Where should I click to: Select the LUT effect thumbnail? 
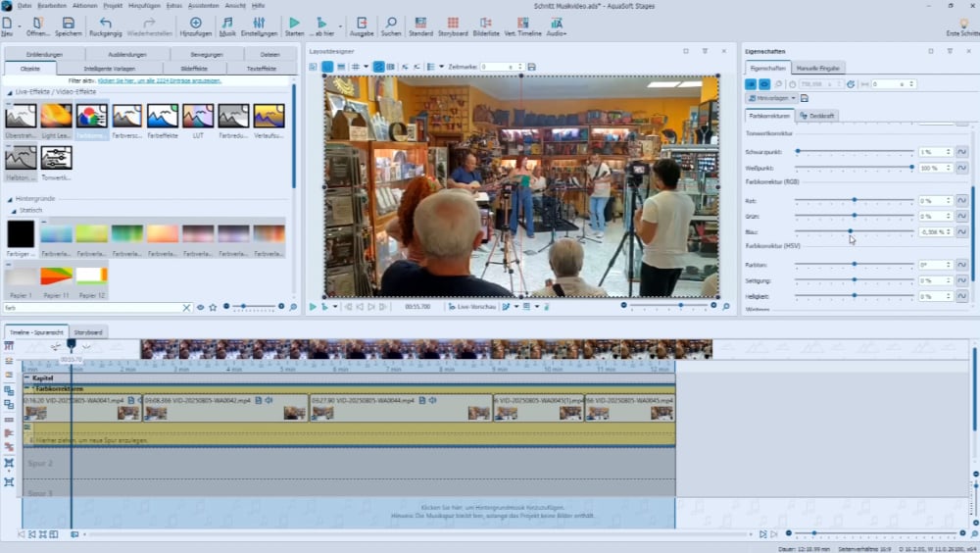[198, 118]
